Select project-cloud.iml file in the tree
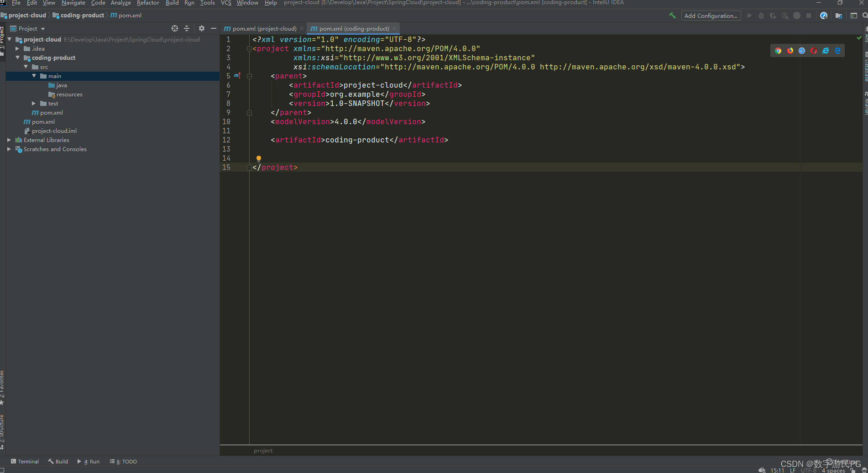The image size is (868, 473). [x=50, y=131]
